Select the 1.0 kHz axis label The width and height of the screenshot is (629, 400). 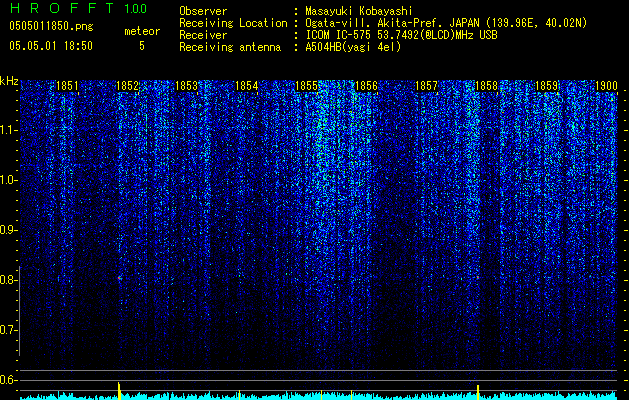[x=8, y=181]
